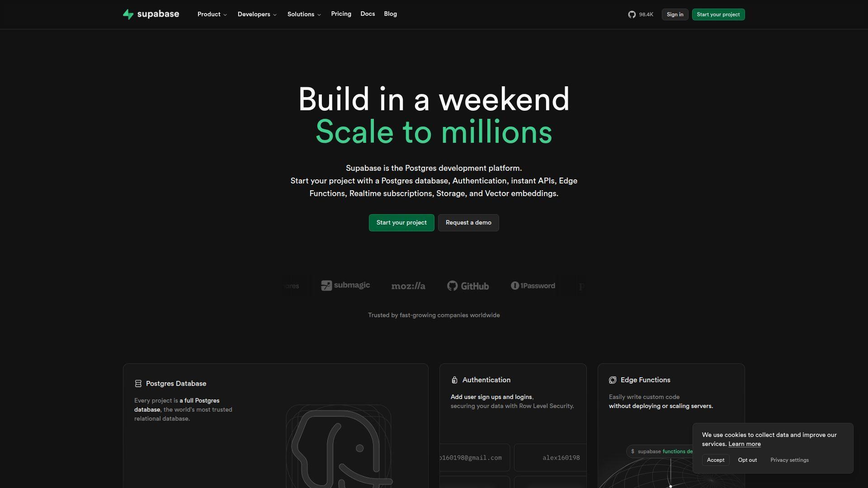The height and width of the screenshot is (488, 868).
Task: Click the 1Password logo
Action: [533, 286]
